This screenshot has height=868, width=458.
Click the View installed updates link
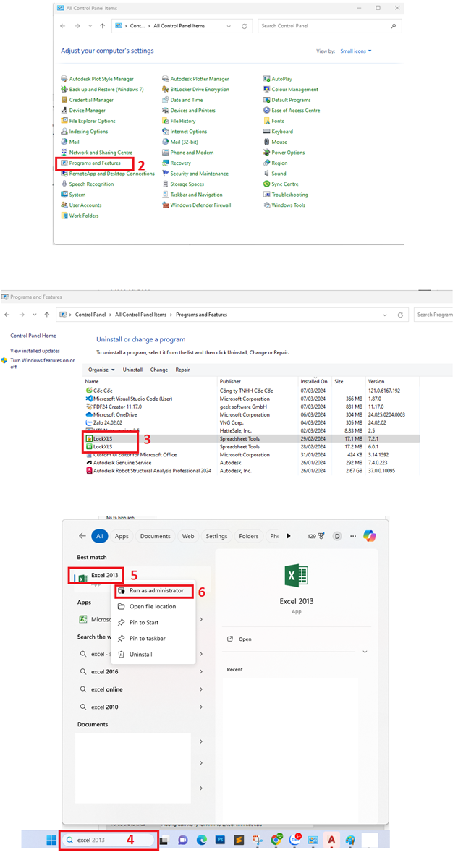35,350
